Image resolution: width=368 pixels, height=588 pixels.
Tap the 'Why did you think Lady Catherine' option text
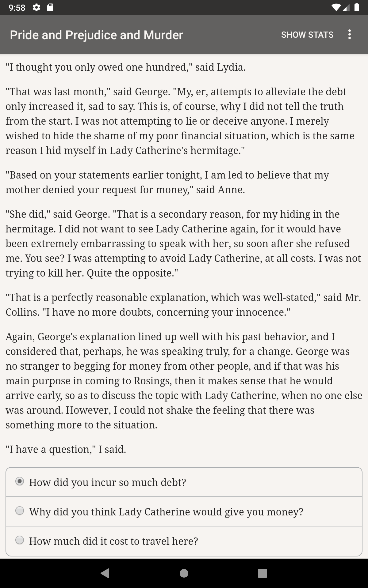166,512
